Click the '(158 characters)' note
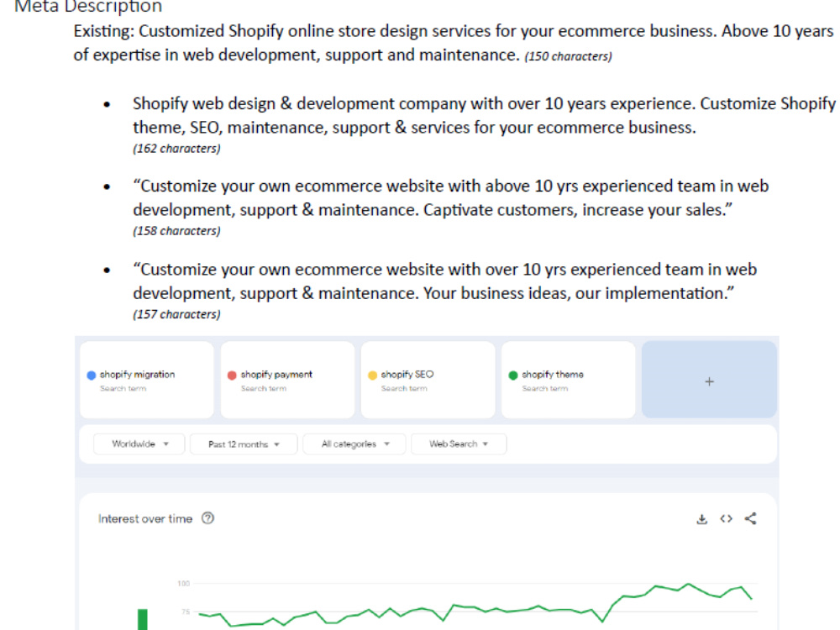Viewport: 840px width, 630px height. click(x=176, y=231)
